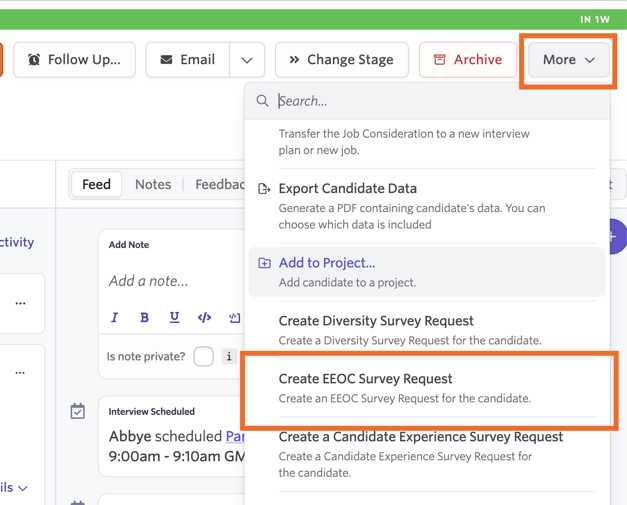Screen dimensions: 627x505
Task: Click the search magnifier icon in menu
Action: point(262,101)
